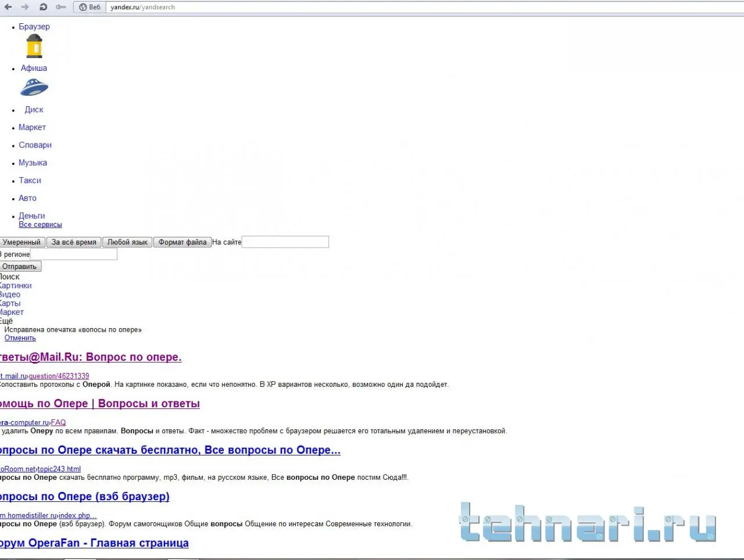This screenshot has width=744, height=560.
Task: Open result "Вопросы по Опере скачать бесплатно"
Action: 170,450
